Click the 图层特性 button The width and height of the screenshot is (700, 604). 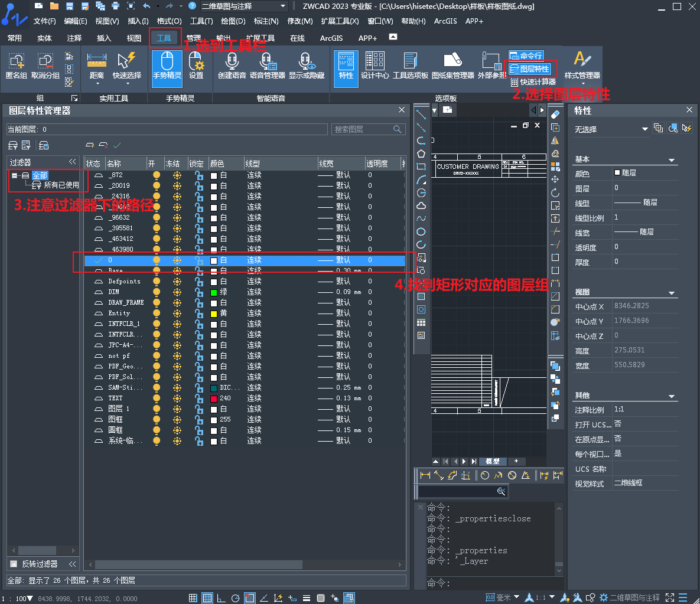530,69
